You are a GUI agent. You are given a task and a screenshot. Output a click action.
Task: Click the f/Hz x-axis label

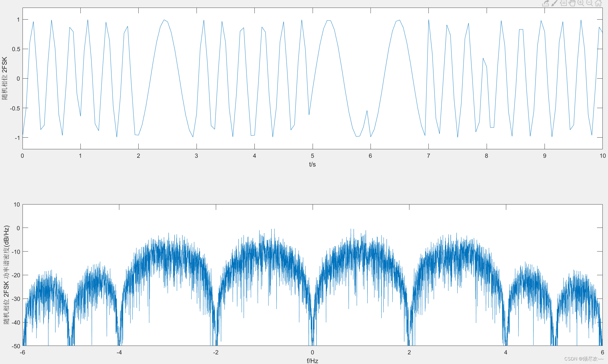312,361
